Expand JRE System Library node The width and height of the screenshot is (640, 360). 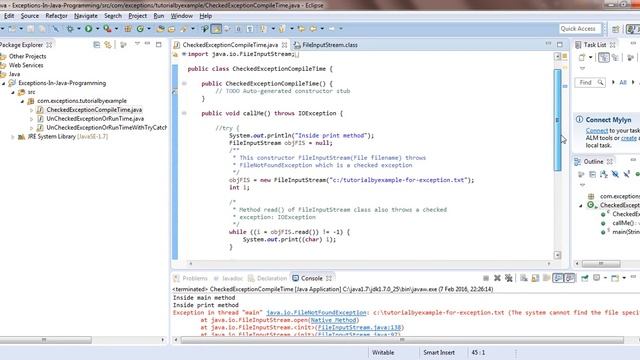(x=13, y=137)
